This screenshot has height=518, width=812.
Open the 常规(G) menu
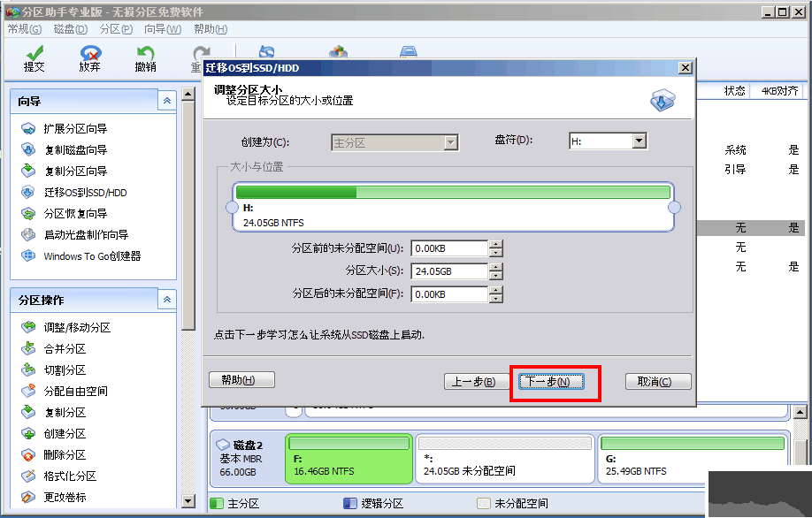25,29
